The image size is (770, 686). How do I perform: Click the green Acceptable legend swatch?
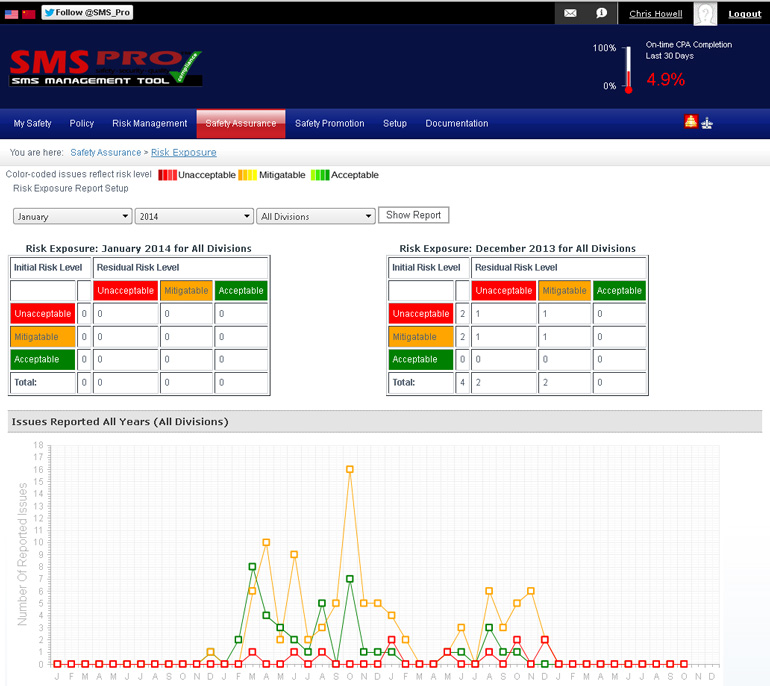(320, 175)
